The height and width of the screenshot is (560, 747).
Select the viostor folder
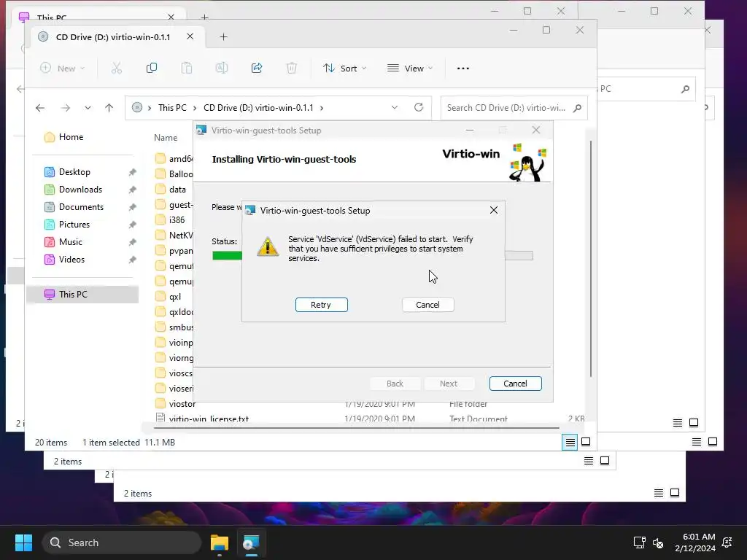coord(182,404)
